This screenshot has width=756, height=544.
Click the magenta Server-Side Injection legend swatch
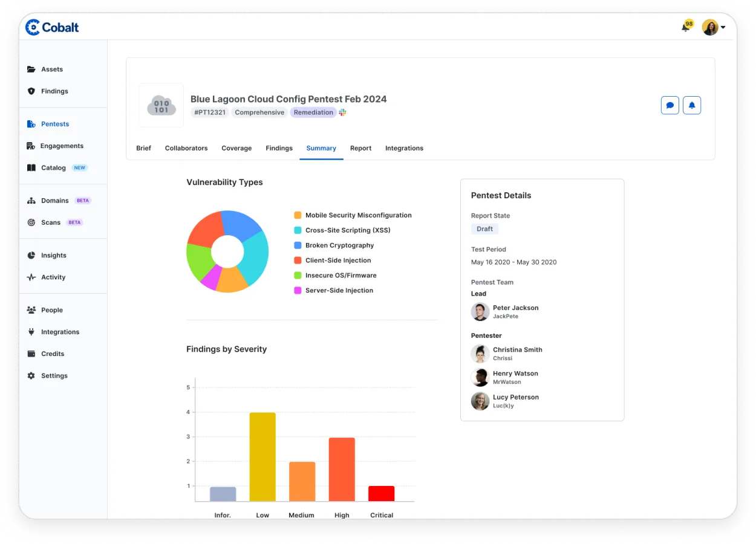click(298, 291)
